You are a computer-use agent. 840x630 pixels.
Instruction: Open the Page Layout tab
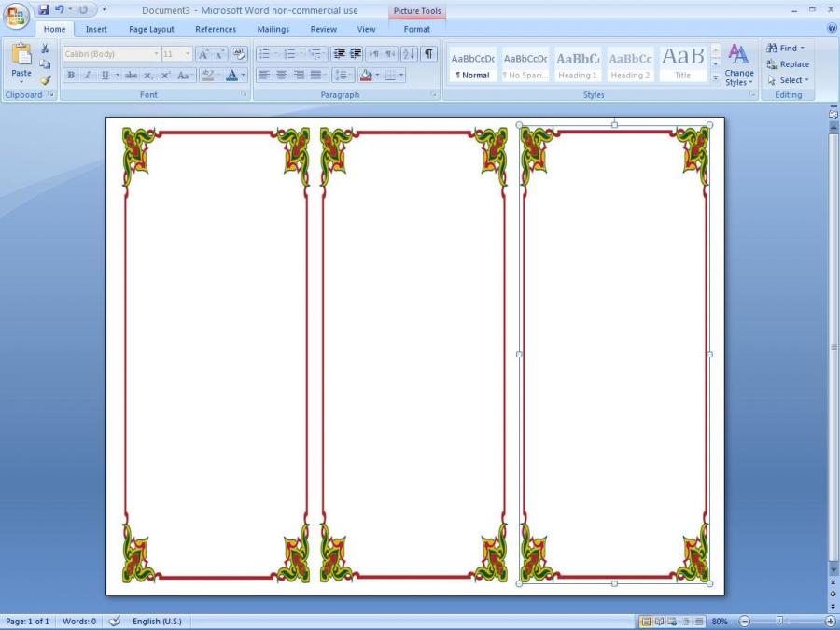coord(151,30)
